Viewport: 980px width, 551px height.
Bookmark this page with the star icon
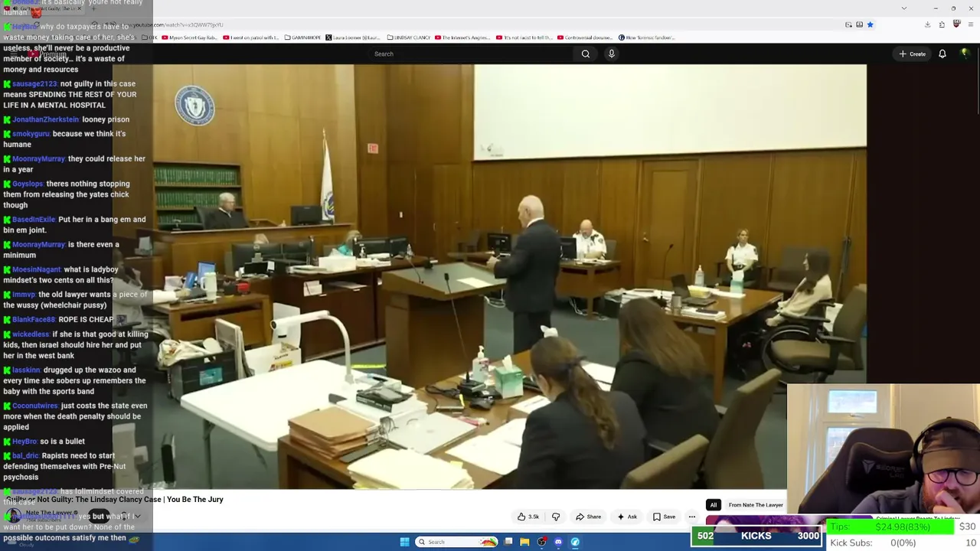[870, 24]
